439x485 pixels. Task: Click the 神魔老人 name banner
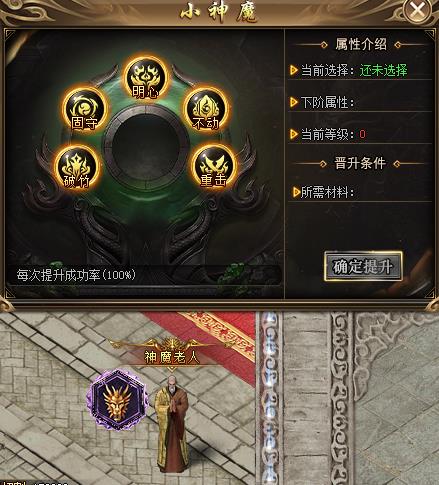pyautogui.click(x=172, y=356)
